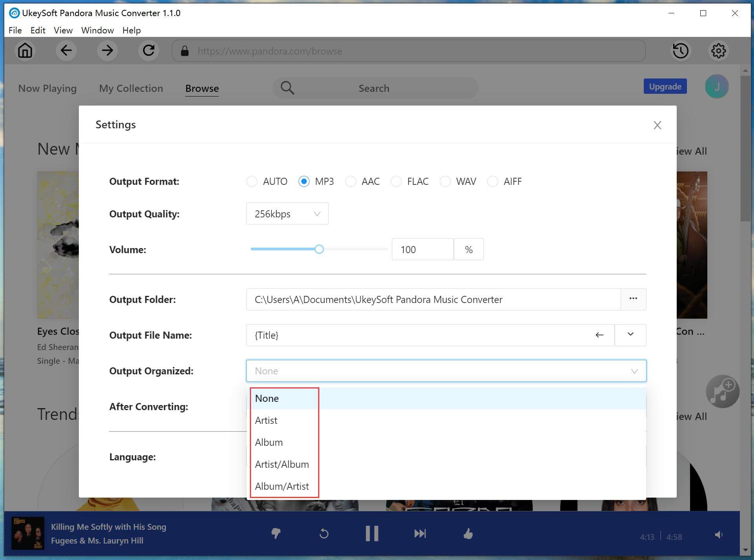Image resolution: width=754 pixels, height=560 pixels.
Task: Open conversion history clock icon
Action: pos(681,51)
